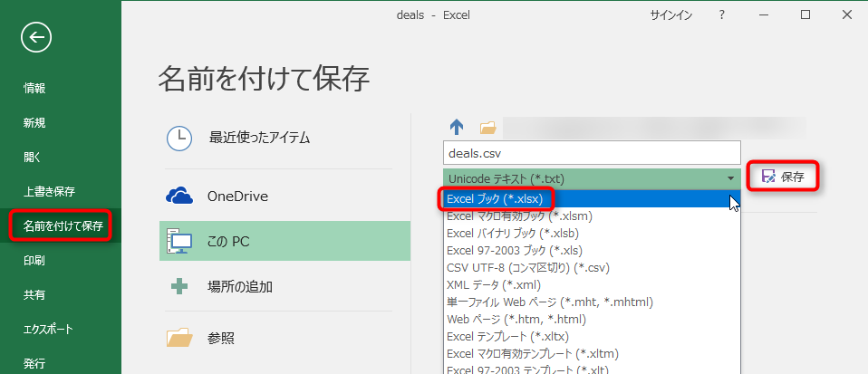This screenshot has height=374, width=868.
Task: Click the OneDrive cloud icon
Action: pos(179,196)
